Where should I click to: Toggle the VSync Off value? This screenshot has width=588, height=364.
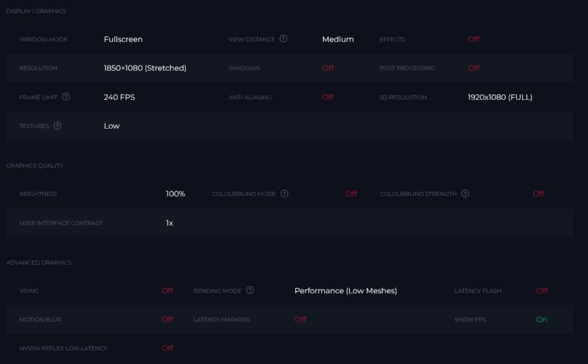[167, 291]
